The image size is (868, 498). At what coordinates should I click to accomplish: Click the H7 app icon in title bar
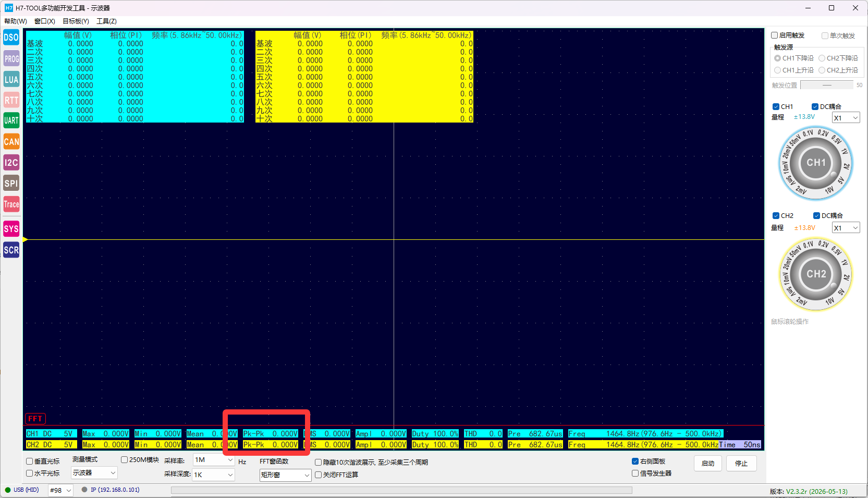9,8
